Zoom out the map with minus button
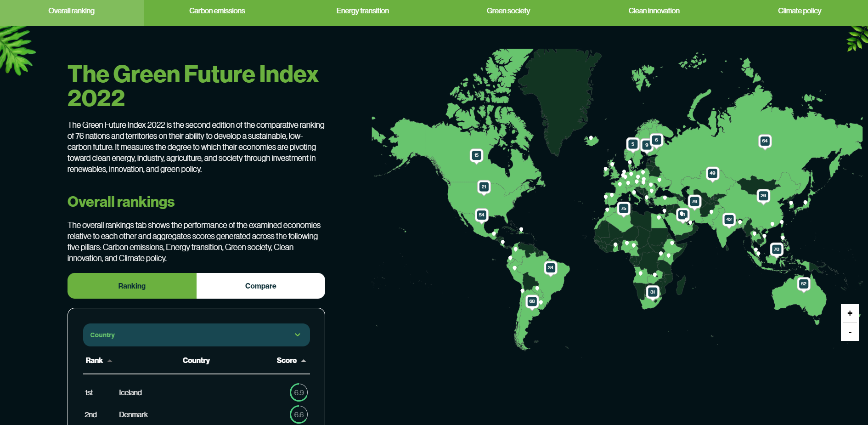Screen dimensions: 868x425 (850, 332)
